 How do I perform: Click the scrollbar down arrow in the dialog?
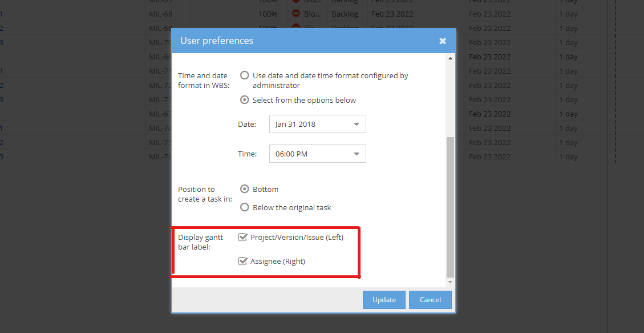click(x=450, y=282)
